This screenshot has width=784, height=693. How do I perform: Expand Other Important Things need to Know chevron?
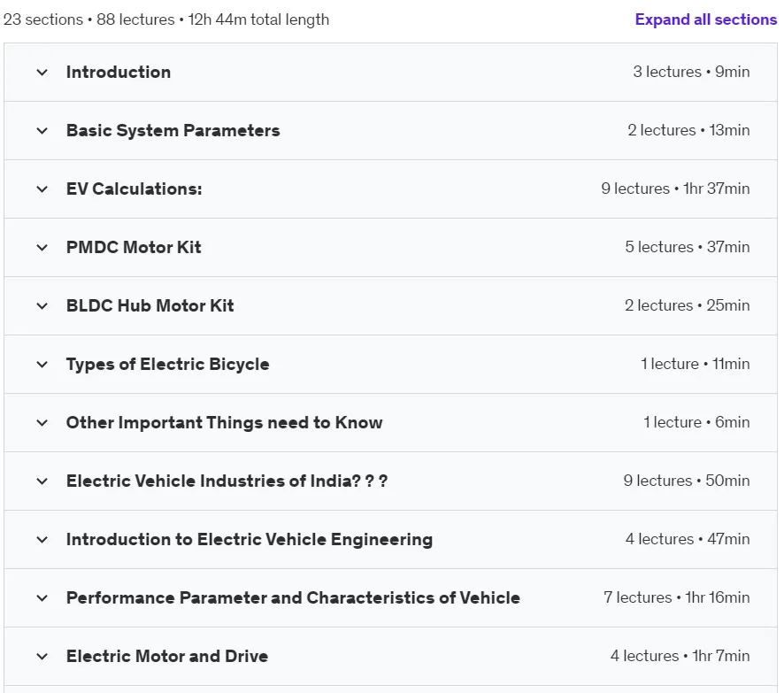click(42, 423)
